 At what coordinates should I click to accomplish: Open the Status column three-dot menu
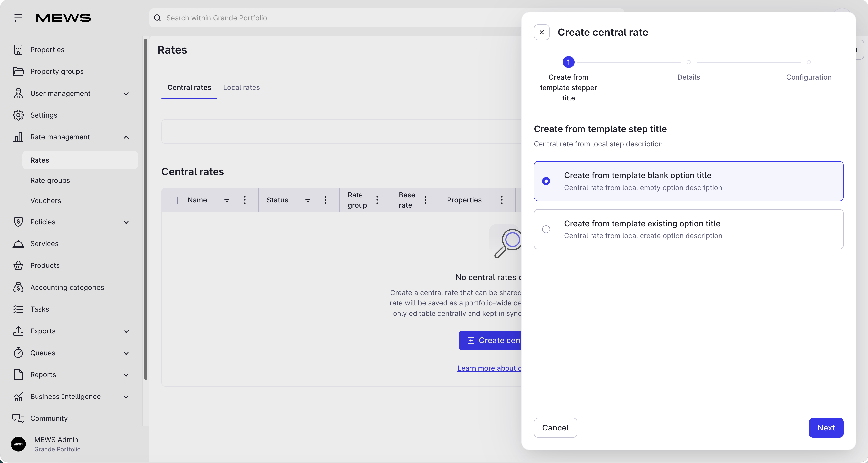tap(325, 200)
